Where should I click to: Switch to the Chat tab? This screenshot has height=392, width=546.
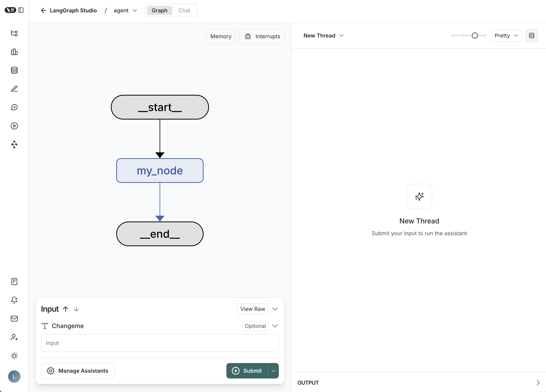pos(184,10)
